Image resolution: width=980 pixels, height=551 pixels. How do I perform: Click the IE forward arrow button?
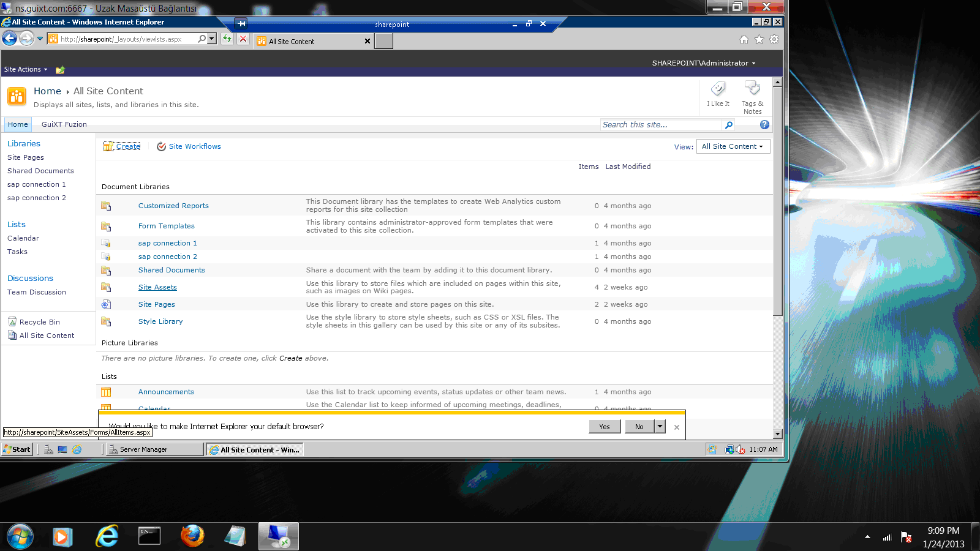click(x=26, y=39)
